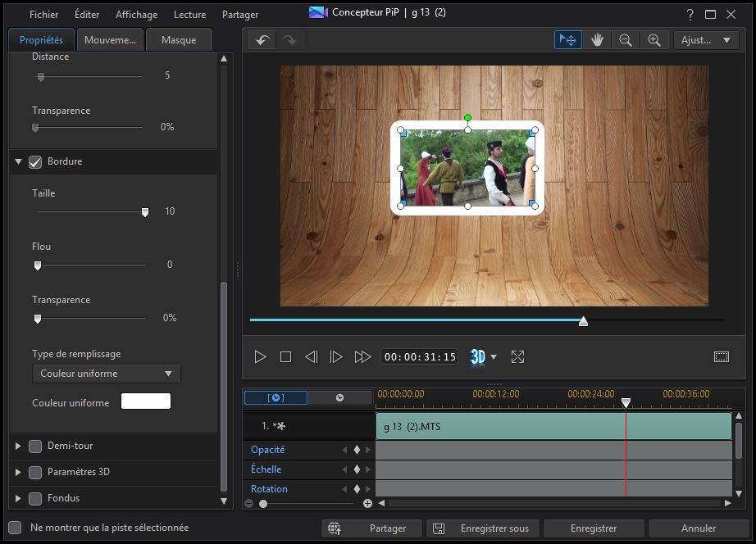This screenshot has height=544, width=756.
Task: Enable the Paramètres 3D checkbox
Action: (35, 473)
